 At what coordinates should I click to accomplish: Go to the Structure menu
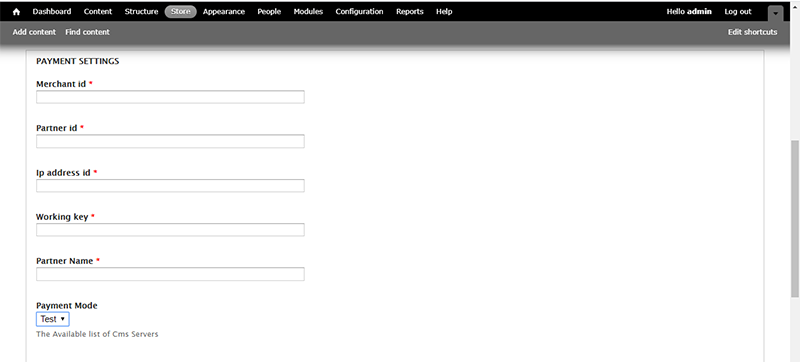[141, 11]
